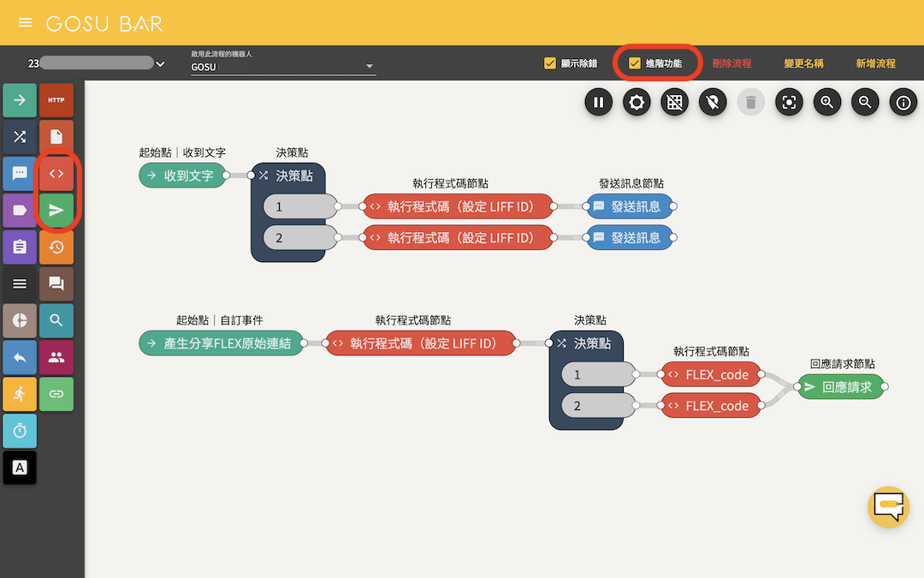Select the pie chart node tool

tap(20, 320)
